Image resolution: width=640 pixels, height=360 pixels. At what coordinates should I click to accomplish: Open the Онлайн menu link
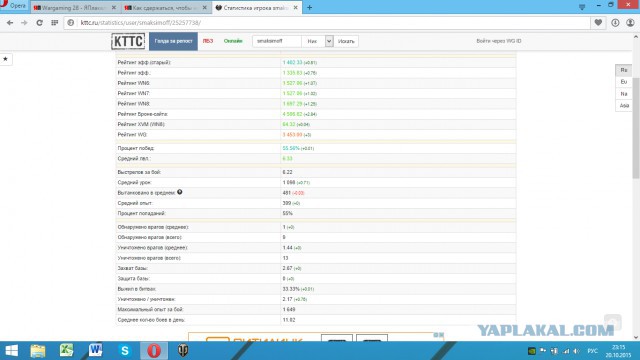[233, 41]
